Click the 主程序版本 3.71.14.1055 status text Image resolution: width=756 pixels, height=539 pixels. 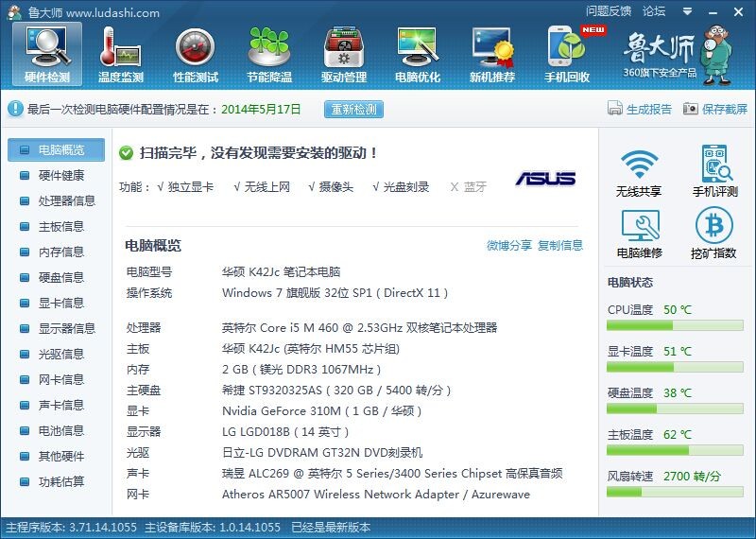tap(71, 528)
